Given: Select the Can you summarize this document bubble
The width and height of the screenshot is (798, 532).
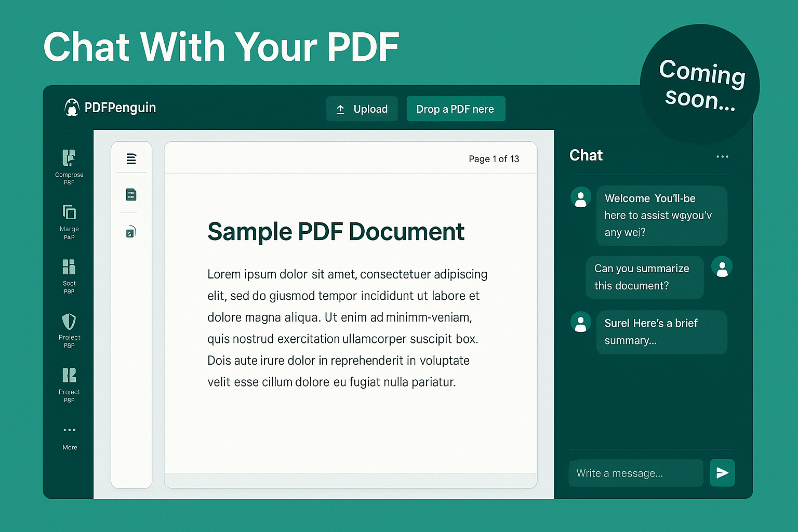Looking at the screenshot, I should [644, 277].
